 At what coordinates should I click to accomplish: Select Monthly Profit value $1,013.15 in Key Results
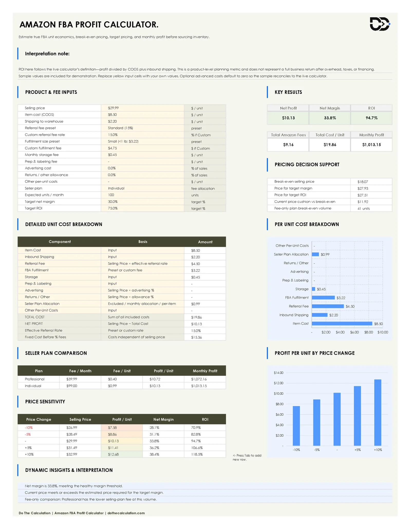coord(371,145)
